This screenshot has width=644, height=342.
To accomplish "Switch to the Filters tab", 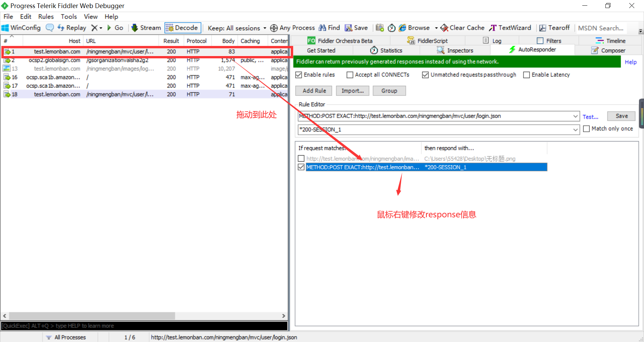I will coord(549,41).
